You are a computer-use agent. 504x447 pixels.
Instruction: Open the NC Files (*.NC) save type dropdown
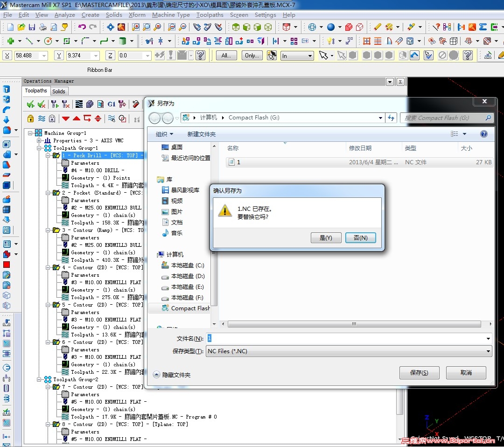tap(488, 351)
